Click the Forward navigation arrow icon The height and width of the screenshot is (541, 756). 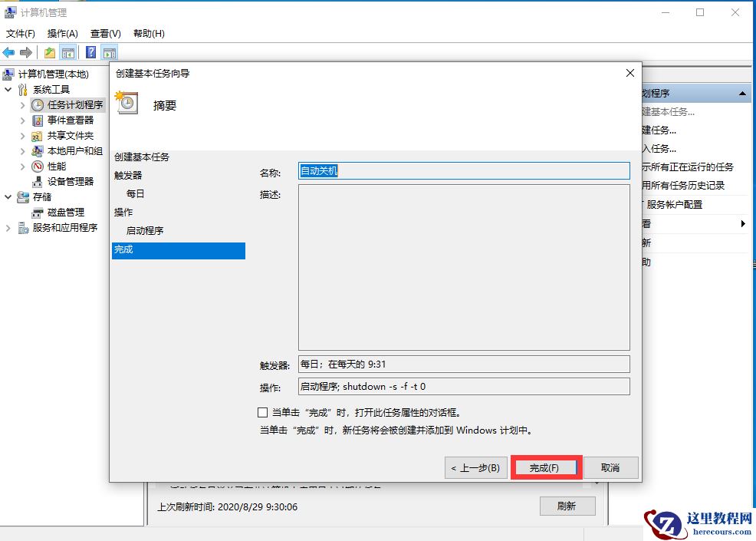(x=26, y=51)
